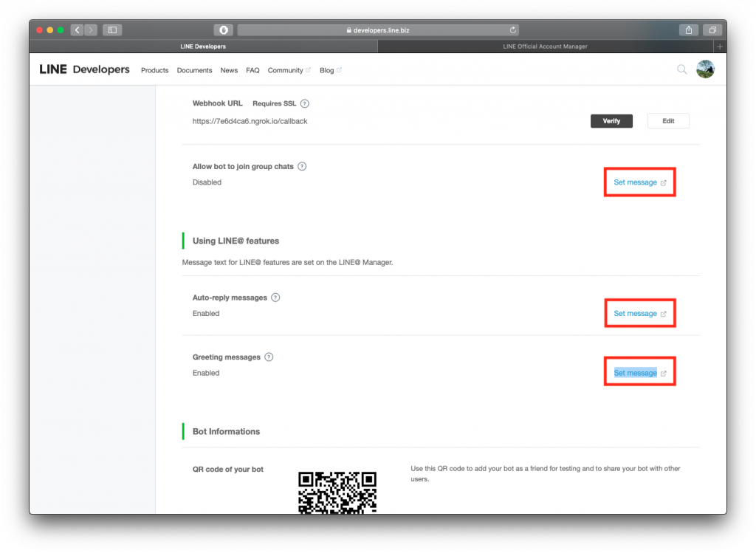
Task: Open the privacy shield icon in toolbar
Action: pyautogui.click(x=224, y=30)
